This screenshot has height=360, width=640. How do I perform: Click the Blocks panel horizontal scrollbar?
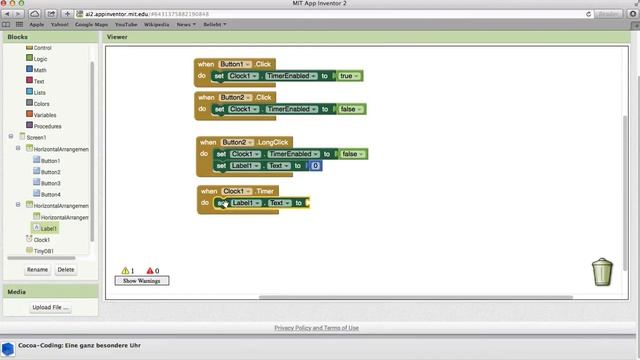pos(41,258)
